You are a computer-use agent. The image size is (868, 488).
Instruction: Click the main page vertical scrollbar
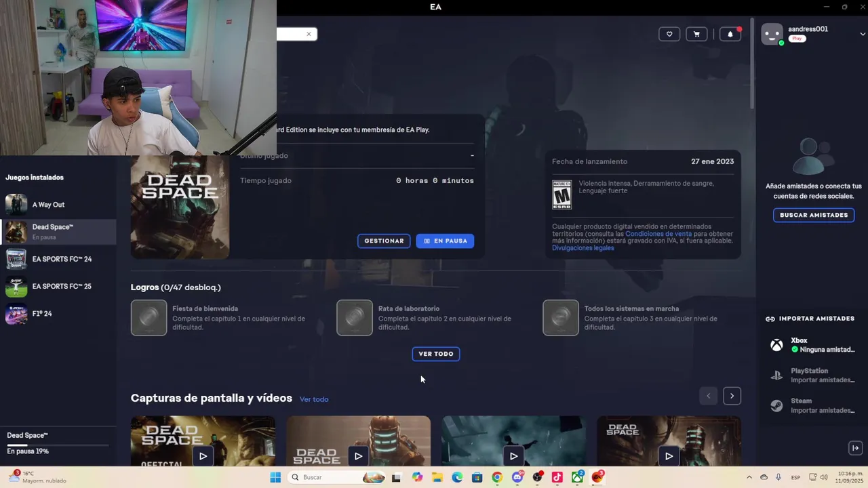(x=752, y=62)
